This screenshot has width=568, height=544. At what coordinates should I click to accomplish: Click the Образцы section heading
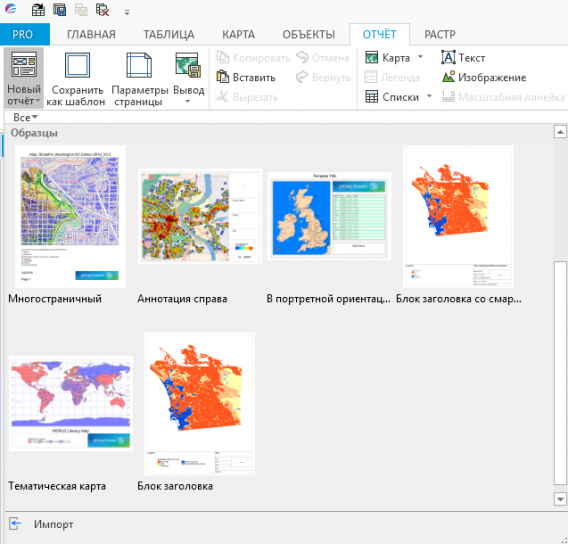(x=34, y=133)
